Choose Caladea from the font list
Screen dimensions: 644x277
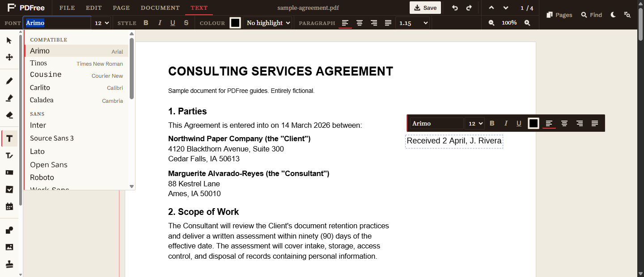click(x=76, y=100)
